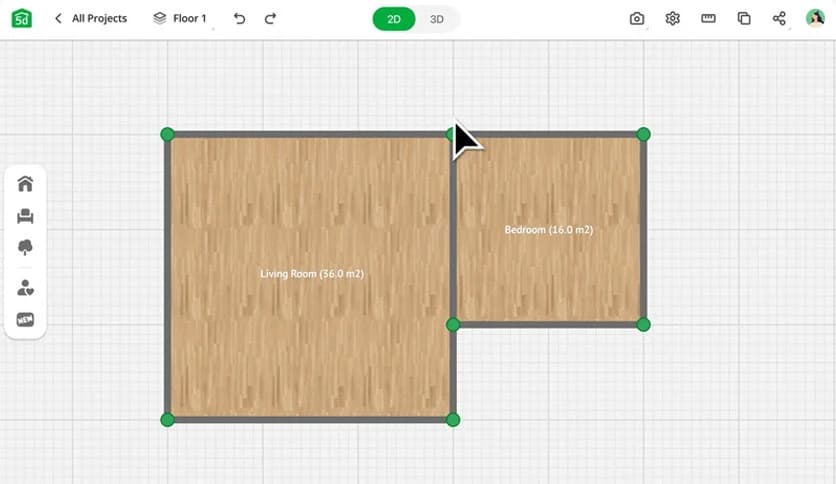Open the Build house tool in sidebar
This screenshot has height=484, width=836.
[25, 183]
